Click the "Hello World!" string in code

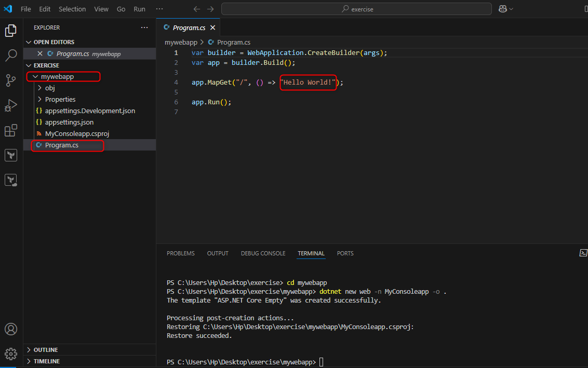pyautogui.click(x=308, y=83)
